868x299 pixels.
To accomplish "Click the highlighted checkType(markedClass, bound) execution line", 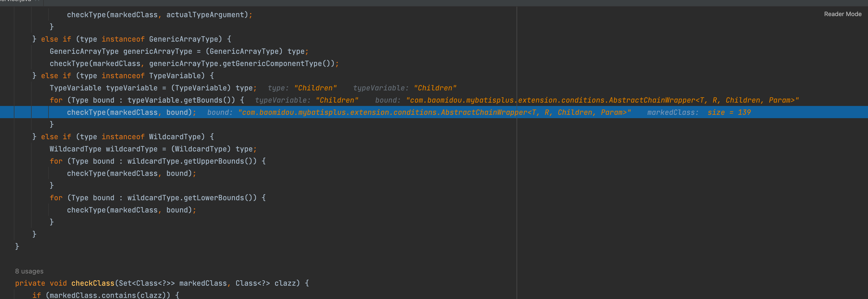I will [x=131, y=112].
